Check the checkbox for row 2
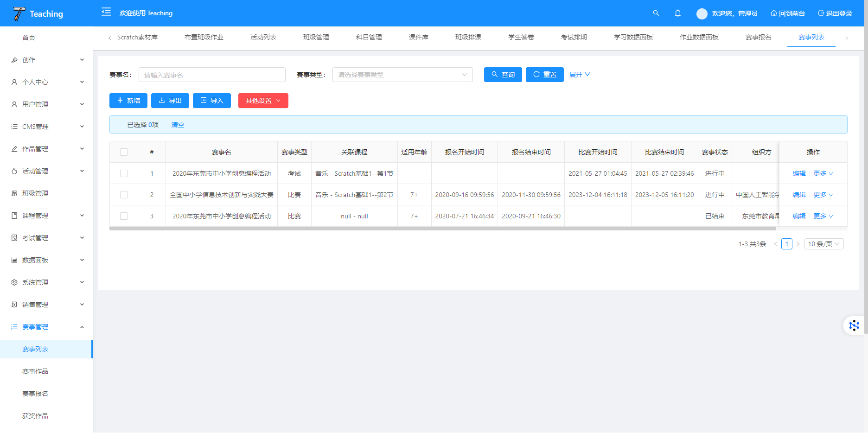The height and width of the screenshot is (433, 868). coord(124,195)
